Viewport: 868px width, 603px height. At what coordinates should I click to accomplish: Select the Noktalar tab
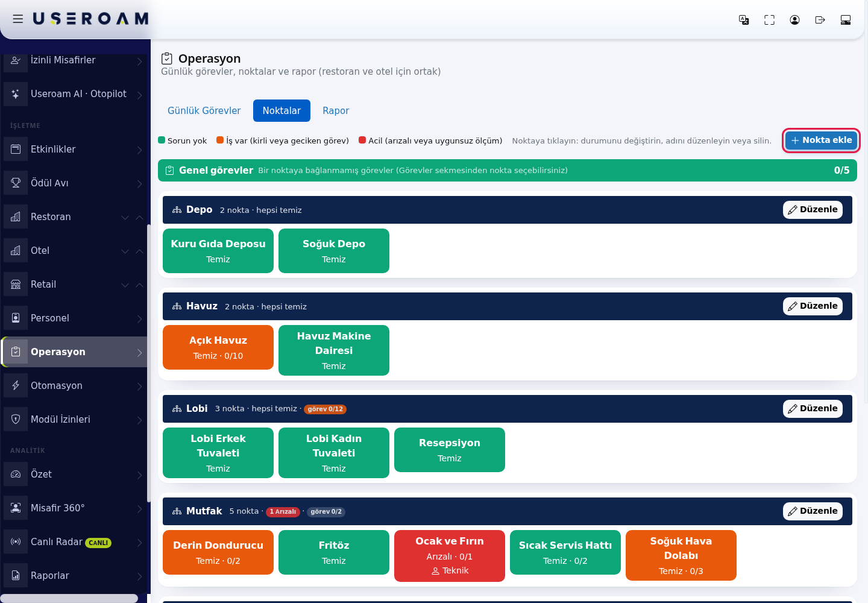click(x=281, y=111)
